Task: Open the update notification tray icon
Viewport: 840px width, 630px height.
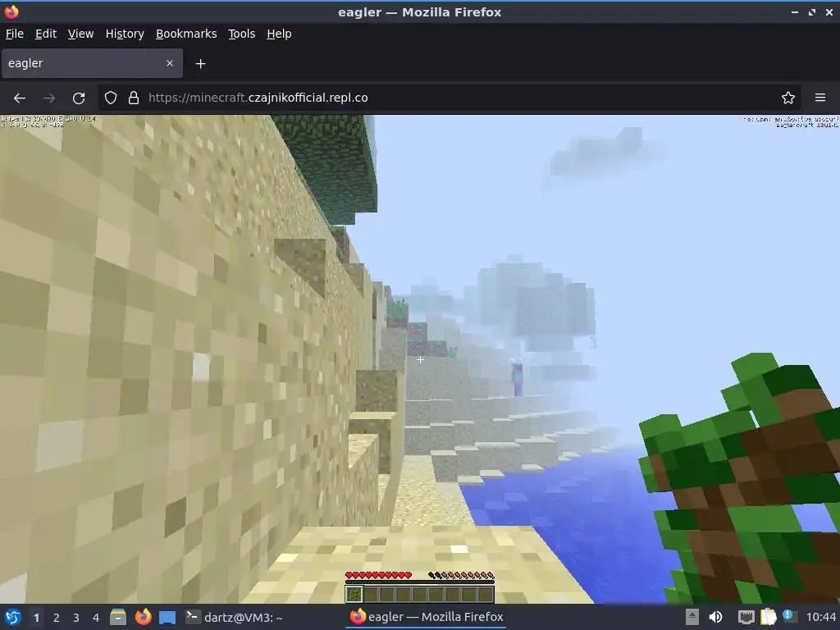Action: point(789,616)
